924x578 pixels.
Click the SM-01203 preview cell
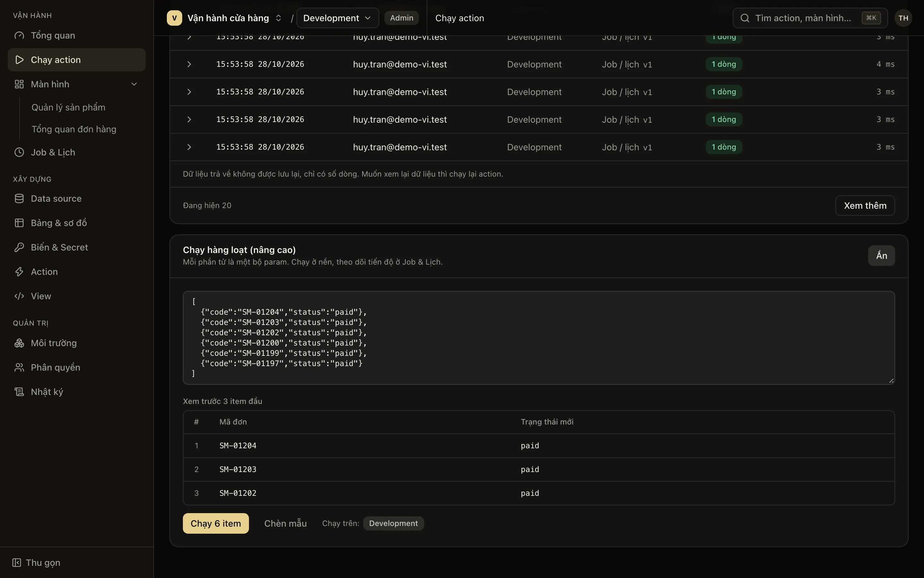238,469
